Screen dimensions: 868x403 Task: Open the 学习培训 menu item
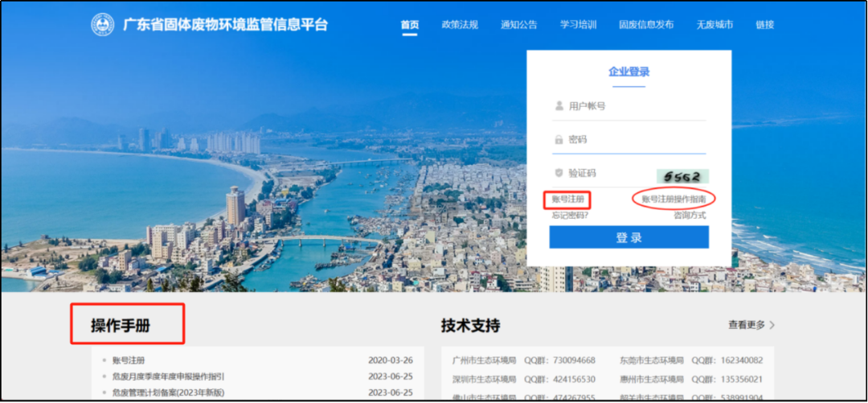579,25
